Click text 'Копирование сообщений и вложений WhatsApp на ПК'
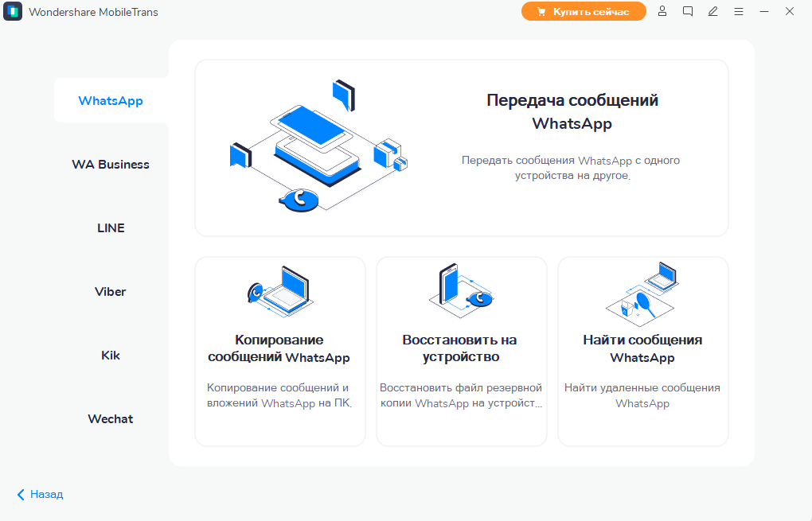The width and height of the screenshot is (812, 521). [279, 395]
